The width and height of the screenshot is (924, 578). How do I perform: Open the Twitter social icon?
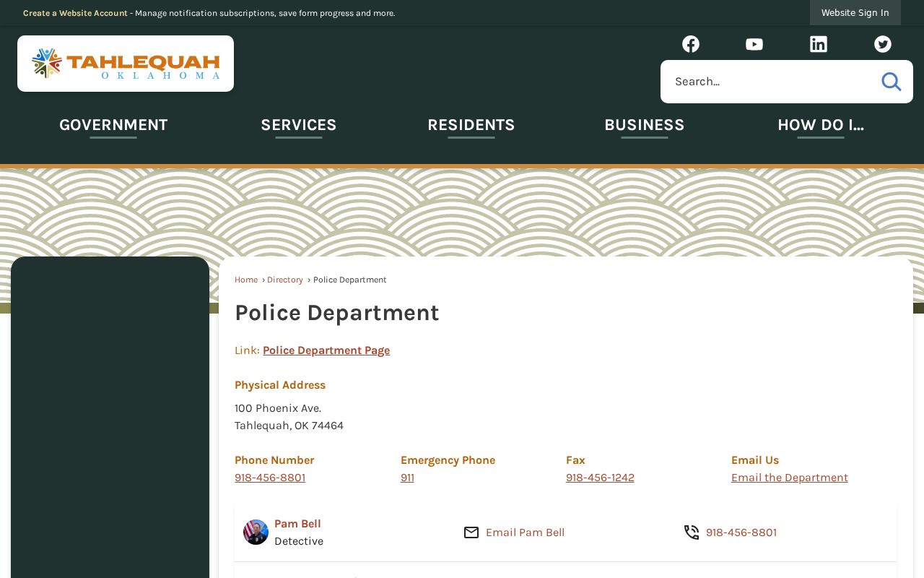tap(883, 44)
